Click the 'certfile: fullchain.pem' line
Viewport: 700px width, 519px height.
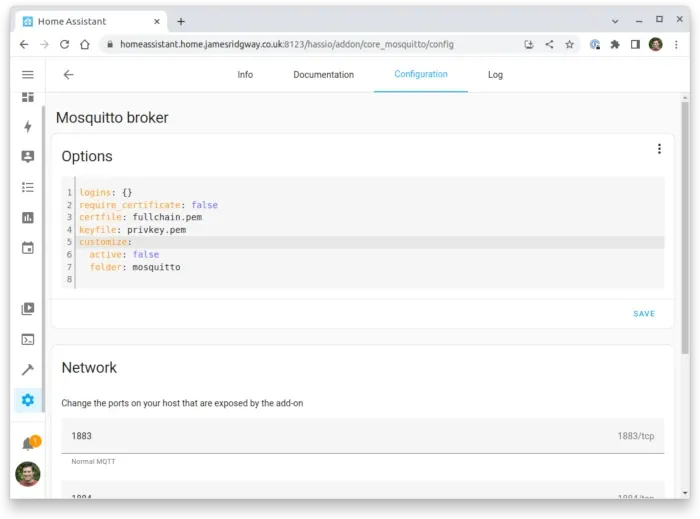141,217
